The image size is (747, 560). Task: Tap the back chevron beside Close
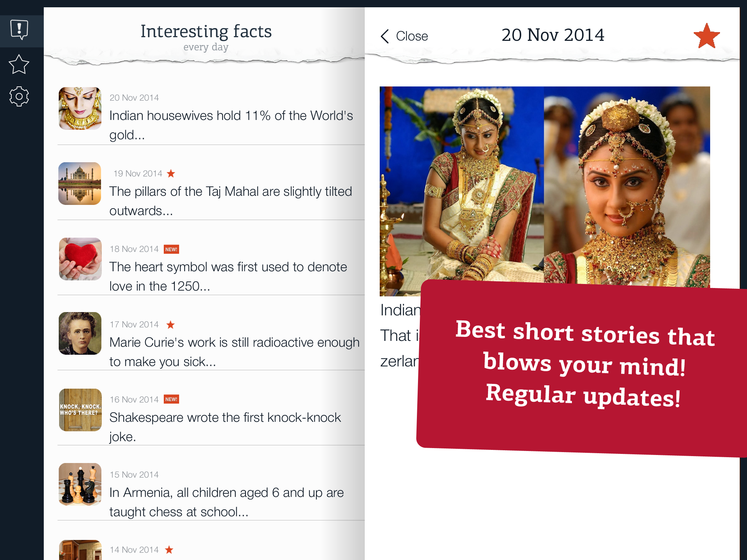pos(385,36)
